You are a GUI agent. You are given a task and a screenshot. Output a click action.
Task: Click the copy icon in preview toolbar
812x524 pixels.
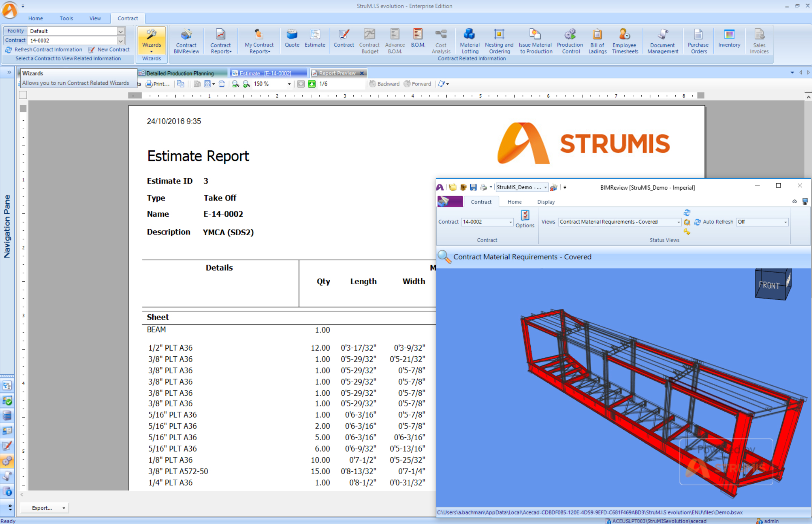181,84
